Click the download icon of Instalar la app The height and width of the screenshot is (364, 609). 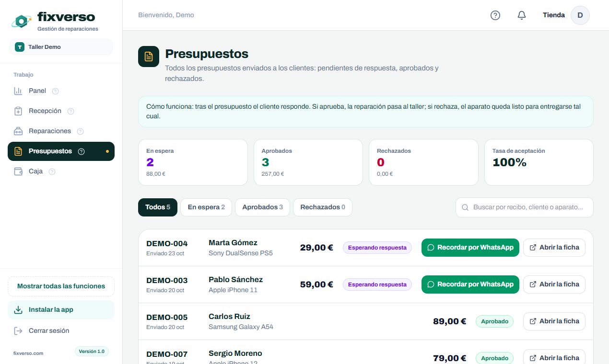click(x=18, y=310)
